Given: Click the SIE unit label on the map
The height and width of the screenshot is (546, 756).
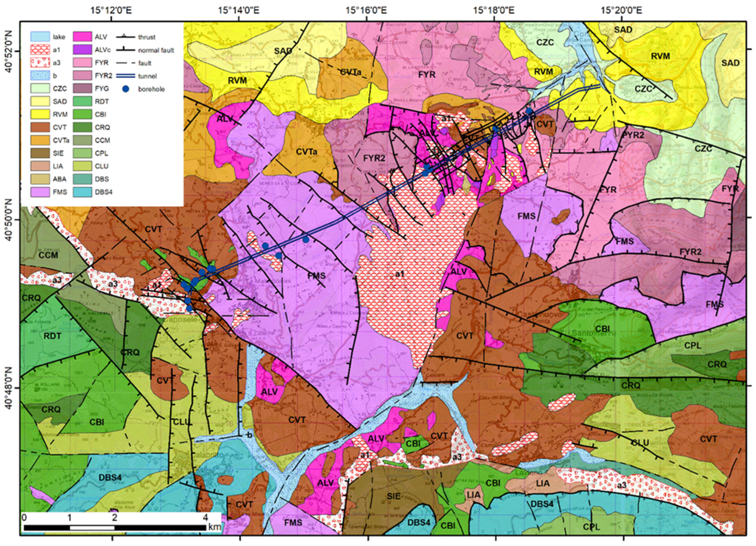Looking at the screenshot, I should 394,496.
